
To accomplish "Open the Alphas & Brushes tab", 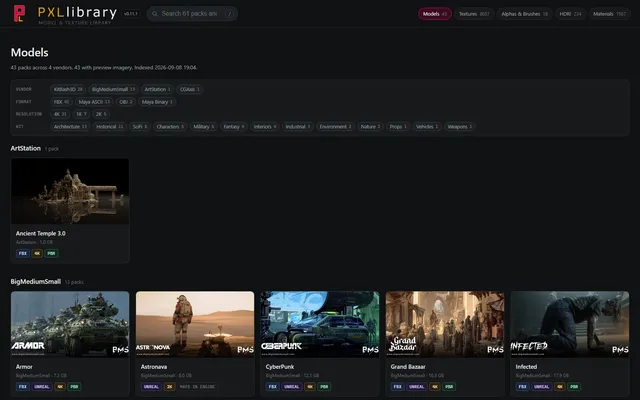I will 524,14.
